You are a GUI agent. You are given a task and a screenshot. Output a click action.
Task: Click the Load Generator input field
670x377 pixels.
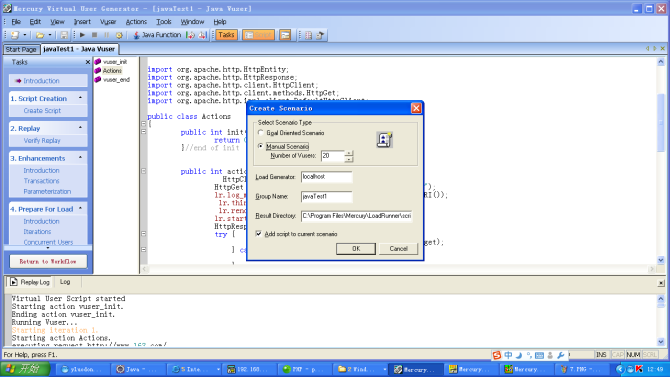(327, 177)
